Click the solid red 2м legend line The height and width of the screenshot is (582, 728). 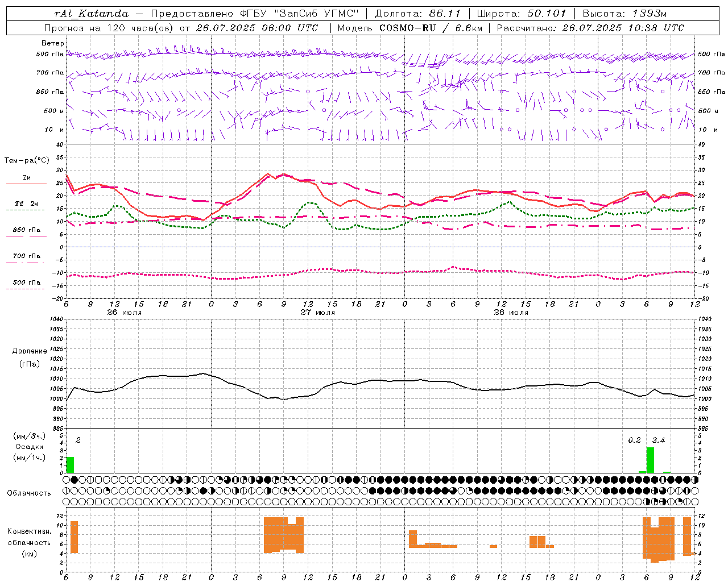[x=26, y=184]
